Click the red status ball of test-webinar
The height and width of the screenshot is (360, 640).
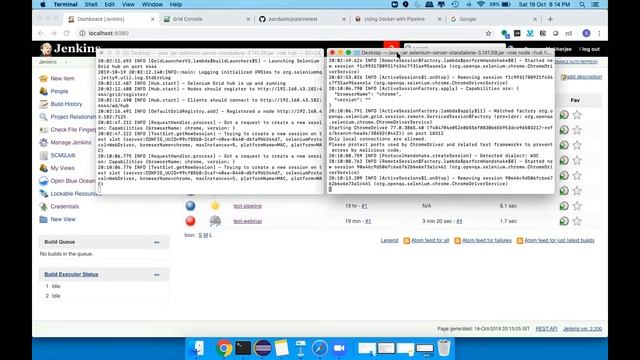click(x=190, y=221)
